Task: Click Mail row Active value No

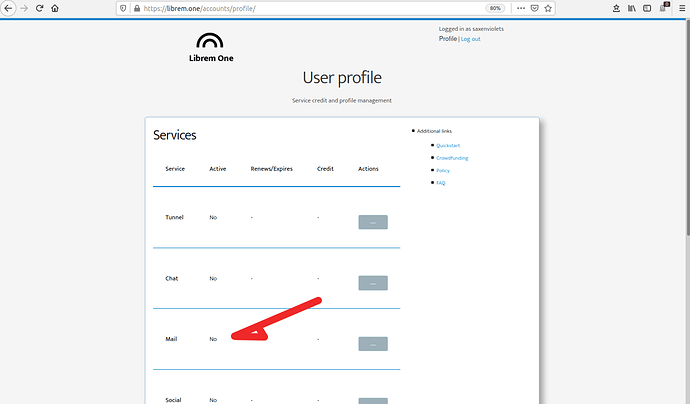Action: click(213, 339)
